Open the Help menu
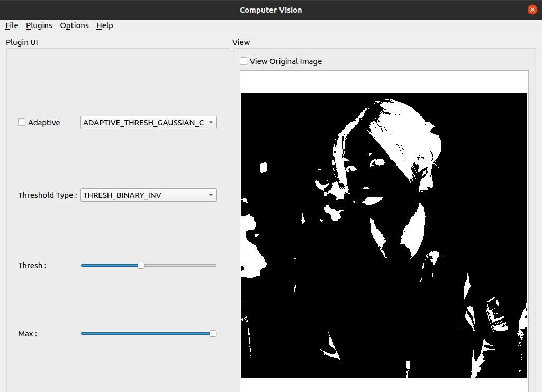542x392 pixels. click(x=105, y=25)
